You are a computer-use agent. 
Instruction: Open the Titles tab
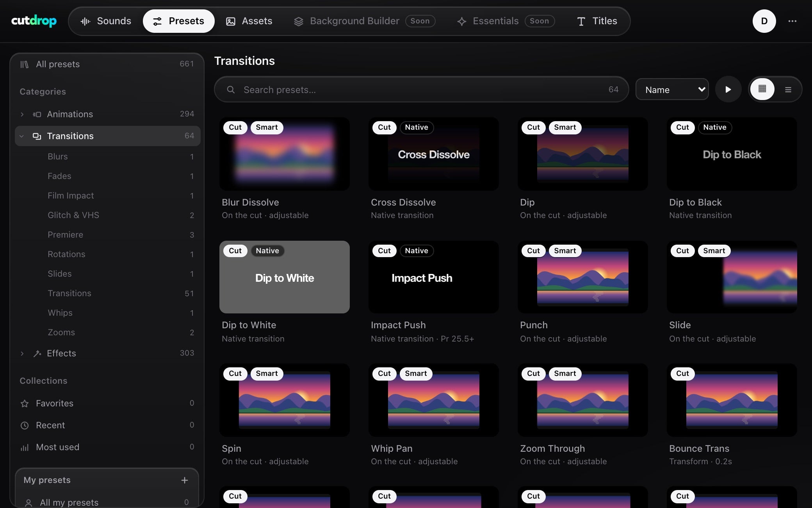[597, 21]
